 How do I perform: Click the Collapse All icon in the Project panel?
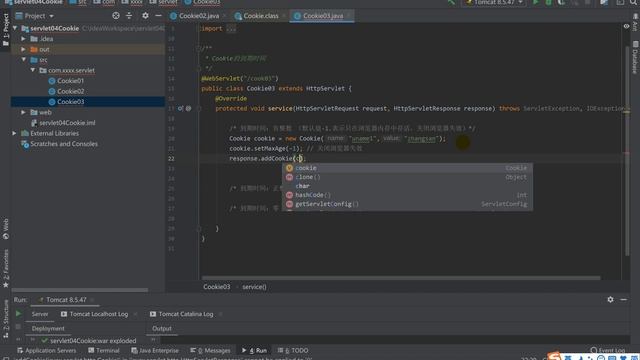[129, 16]
